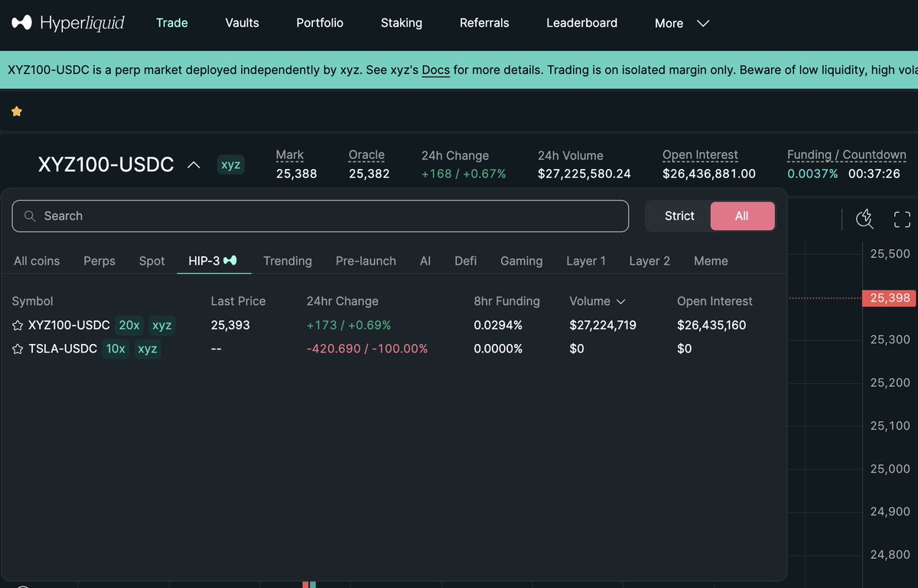Screen dimensions: 918x588
Task: Click the yellow favorites star icon
Action: point(17,112)
